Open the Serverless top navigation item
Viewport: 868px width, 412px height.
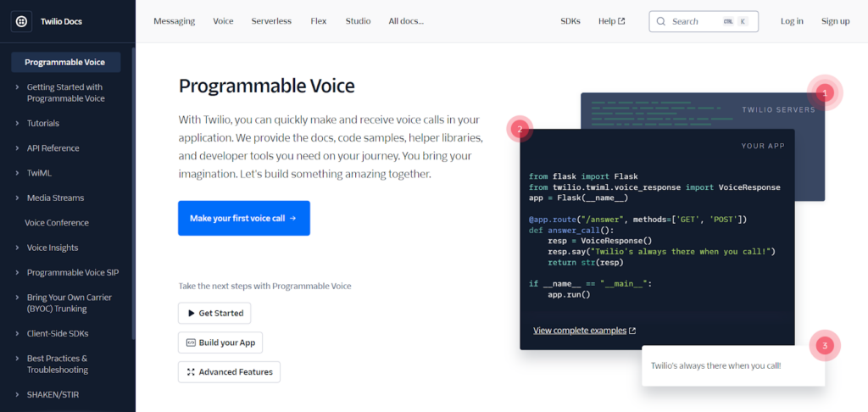271,21
